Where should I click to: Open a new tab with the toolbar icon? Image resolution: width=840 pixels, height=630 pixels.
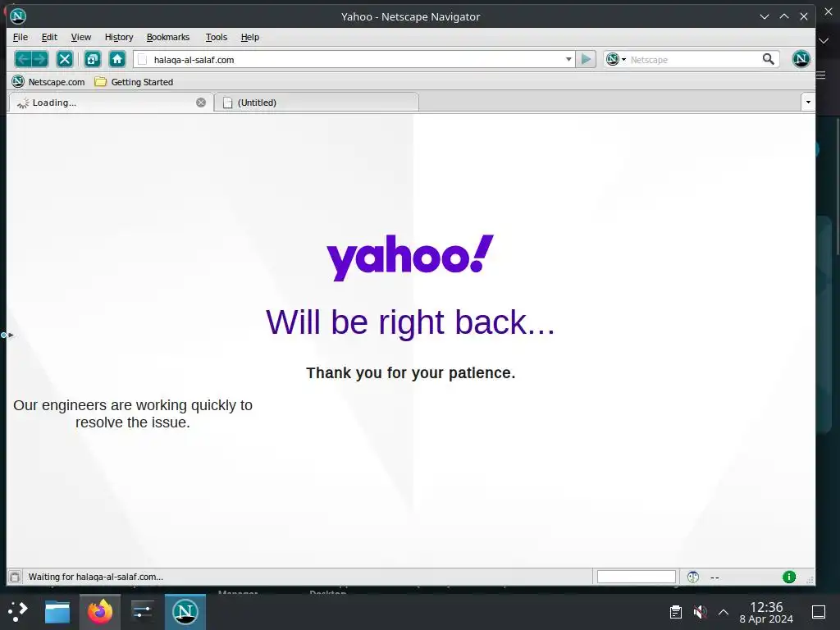(93, 59)
